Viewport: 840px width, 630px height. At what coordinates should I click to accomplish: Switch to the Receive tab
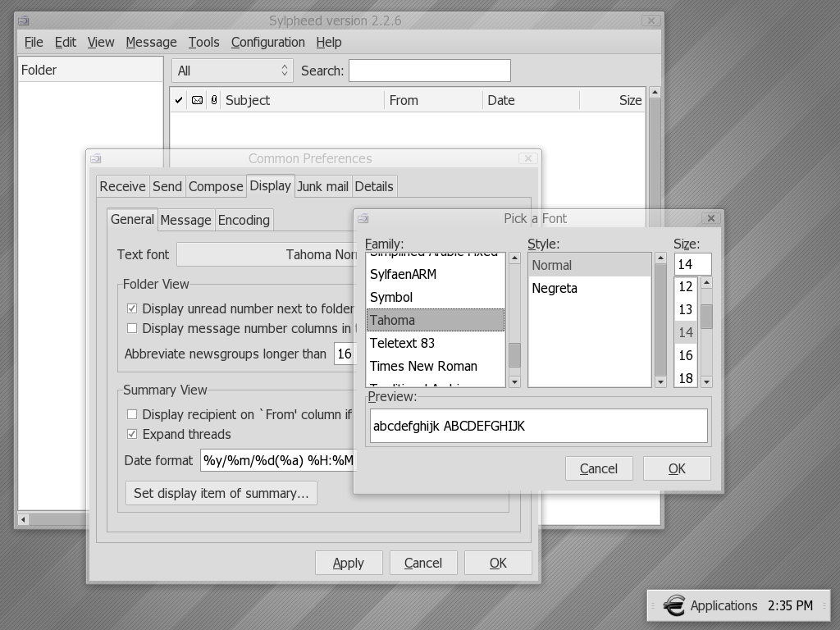pyautogui.click(x=123, y=186)
